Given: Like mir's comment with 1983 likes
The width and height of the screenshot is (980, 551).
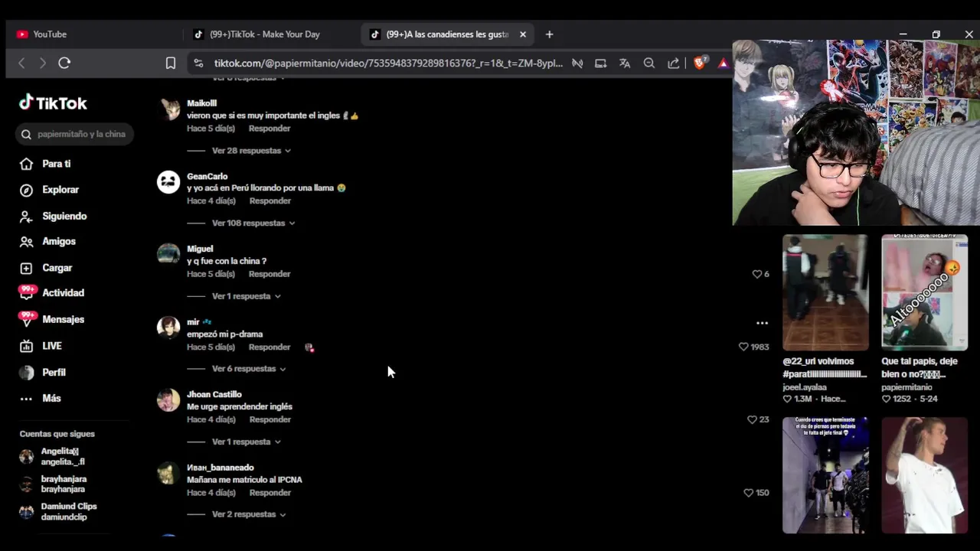Looking at the screenshot, I should click(743, 347).
